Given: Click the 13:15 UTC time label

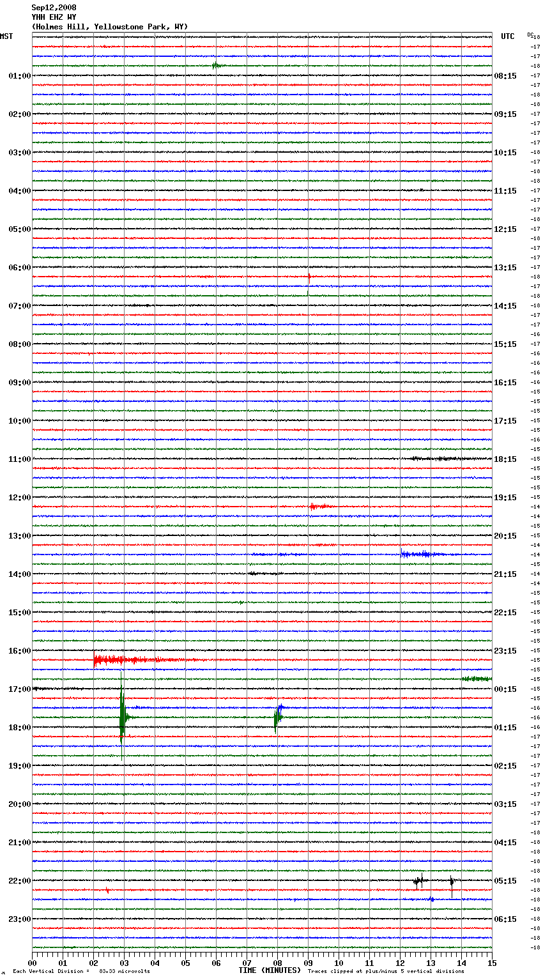Looking at the screenshot, I should pos(505,268).
